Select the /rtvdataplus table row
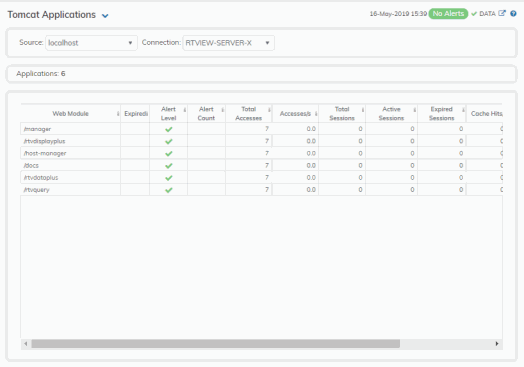524x367 pixels. click(x=261, y=177)
